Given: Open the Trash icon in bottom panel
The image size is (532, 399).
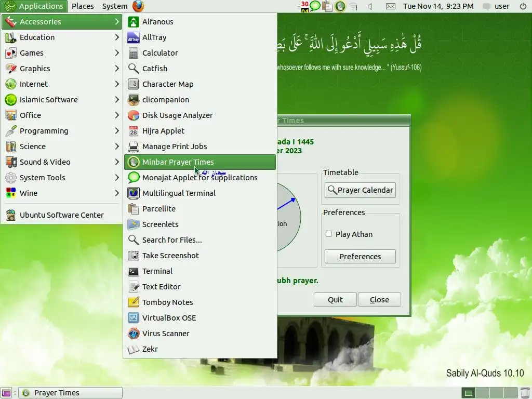Looking at the screenshot, I should point(525,393).
